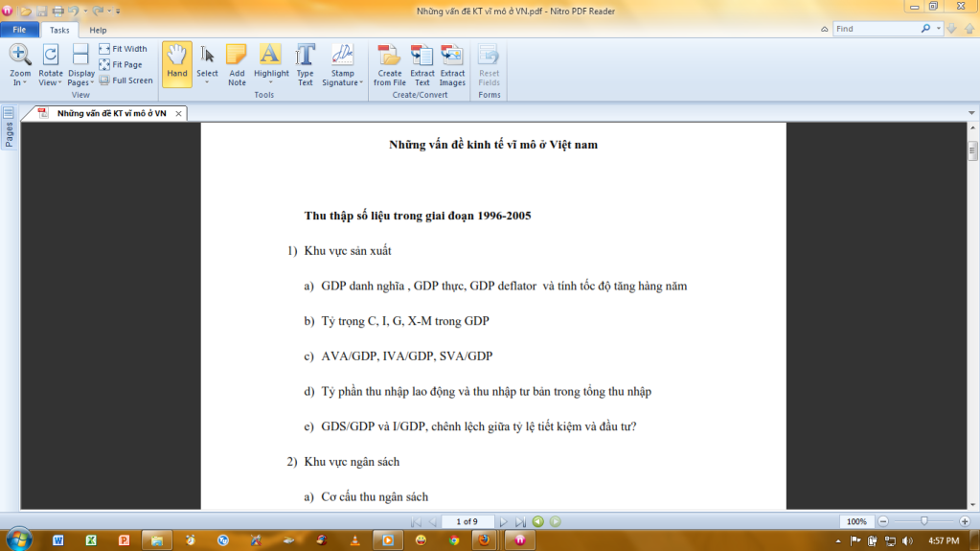Screen dimensions: 980x551
Task: Open the Zoom In tool
Action: 20,64
